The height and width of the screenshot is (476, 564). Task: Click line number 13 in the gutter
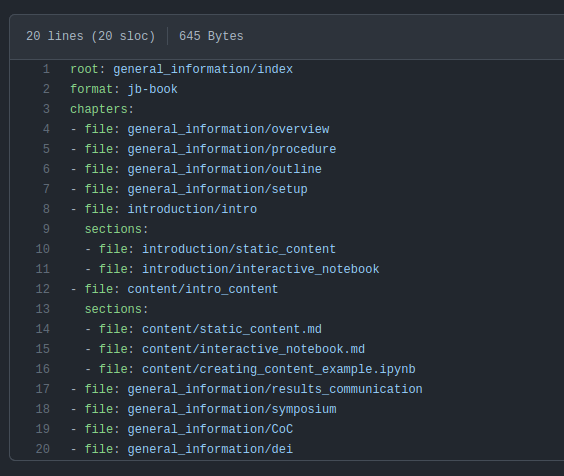click(42, 309)
